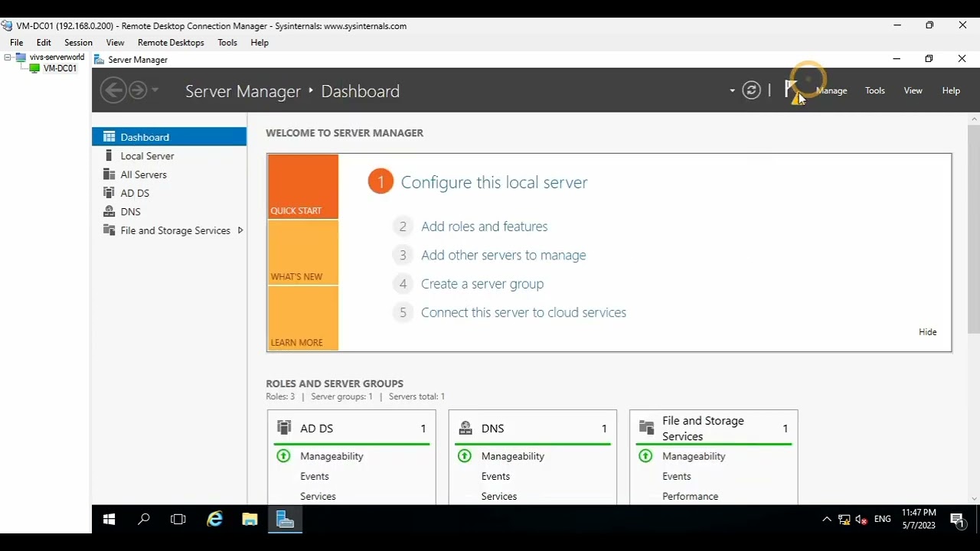Open Events in the DNS tile
980x551 pixels.
pos(495,476)
